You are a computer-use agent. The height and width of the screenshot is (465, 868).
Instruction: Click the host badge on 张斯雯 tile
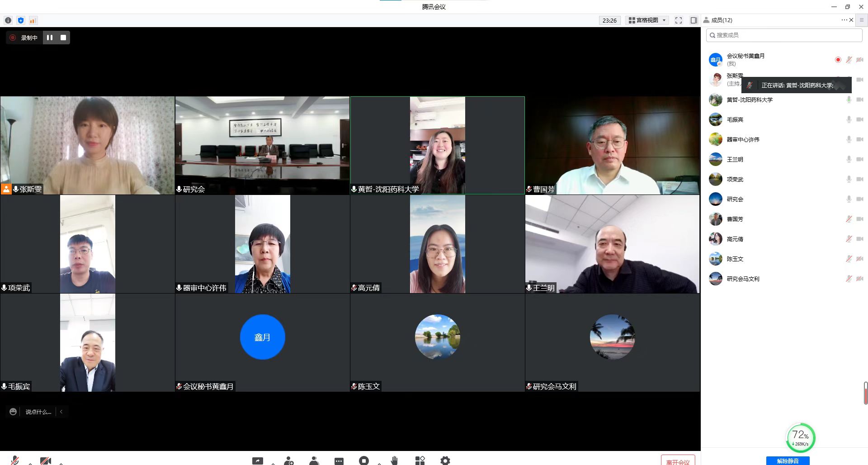[6, 189]
